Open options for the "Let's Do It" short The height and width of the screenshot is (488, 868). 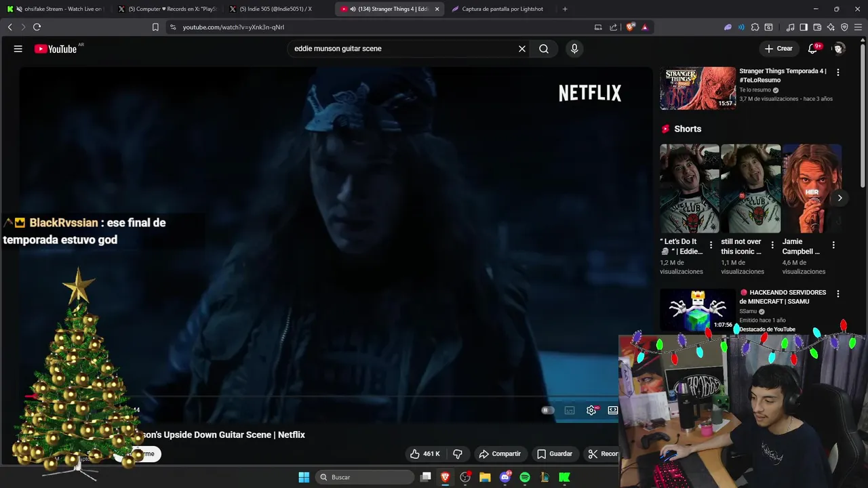[x=711, y=245]
